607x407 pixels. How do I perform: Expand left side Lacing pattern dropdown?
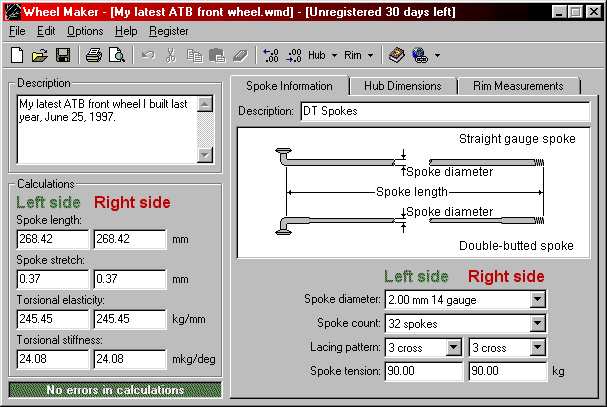[453, 347]
